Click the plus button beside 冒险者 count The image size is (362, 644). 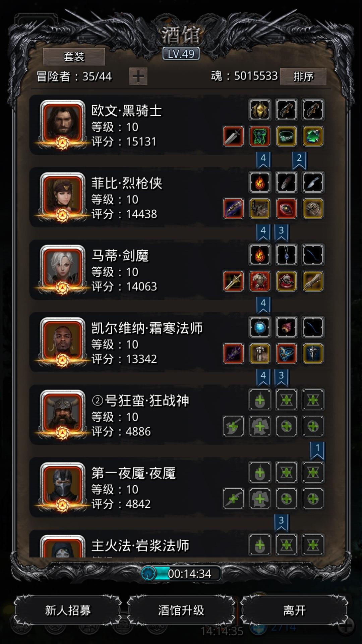pyautogui.click(x=138, y=76)
